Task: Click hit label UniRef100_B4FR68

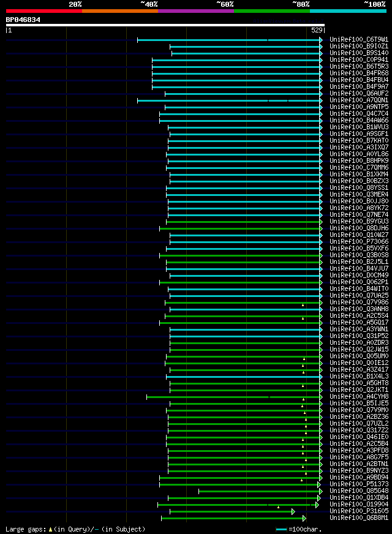Action: point(359,73)
